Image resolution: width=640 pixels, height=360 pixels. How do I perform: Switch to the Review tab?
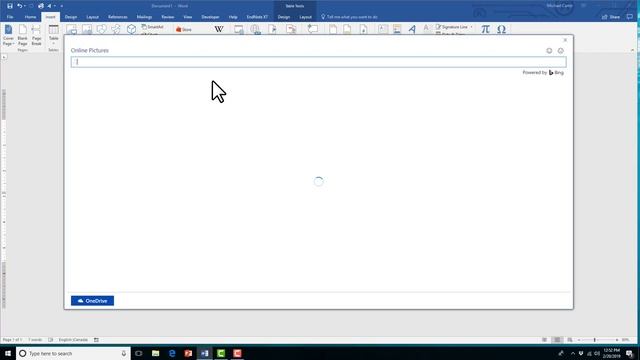(167, 17)
